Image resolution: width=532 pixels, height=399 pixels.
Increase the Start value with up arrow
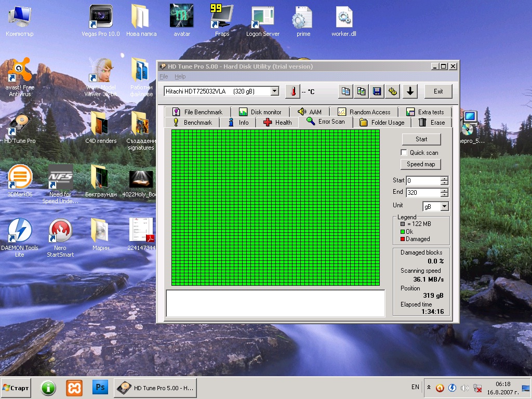(445, 179)
